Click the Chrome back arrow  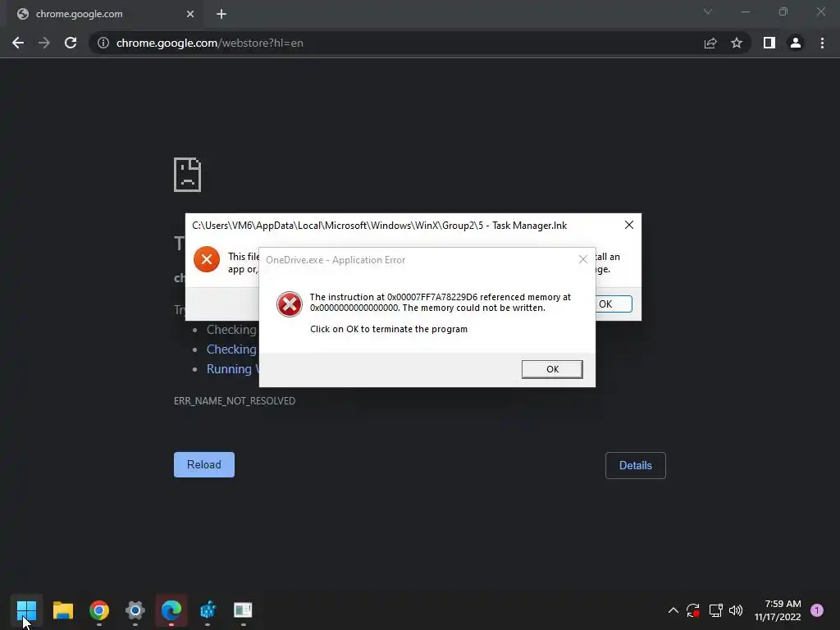(x=18, y=43)
